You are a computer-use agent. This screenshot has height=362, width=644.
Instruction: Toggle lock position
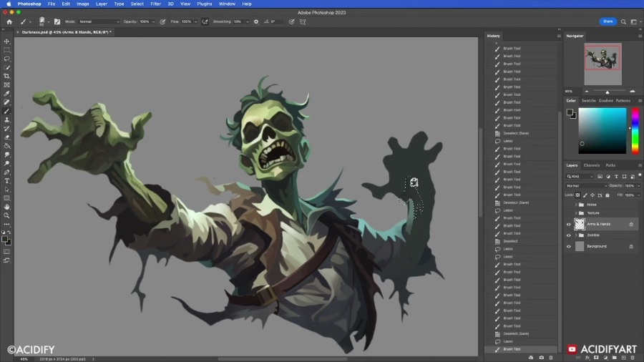[x=592, y=195]
